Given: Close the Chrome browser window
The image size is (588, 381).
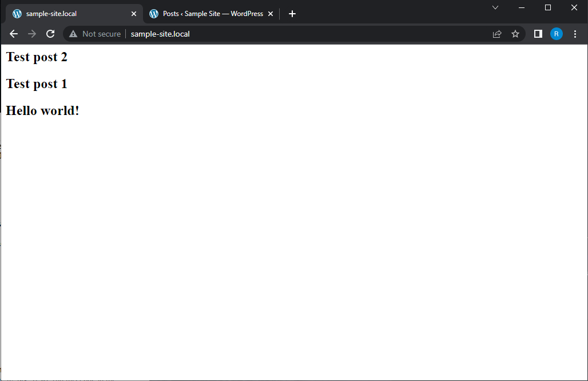Looking at the screenshot, I should [574, 7].
